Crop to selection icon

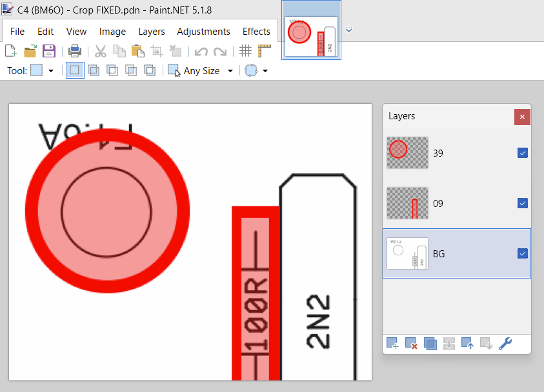[156, 51]
